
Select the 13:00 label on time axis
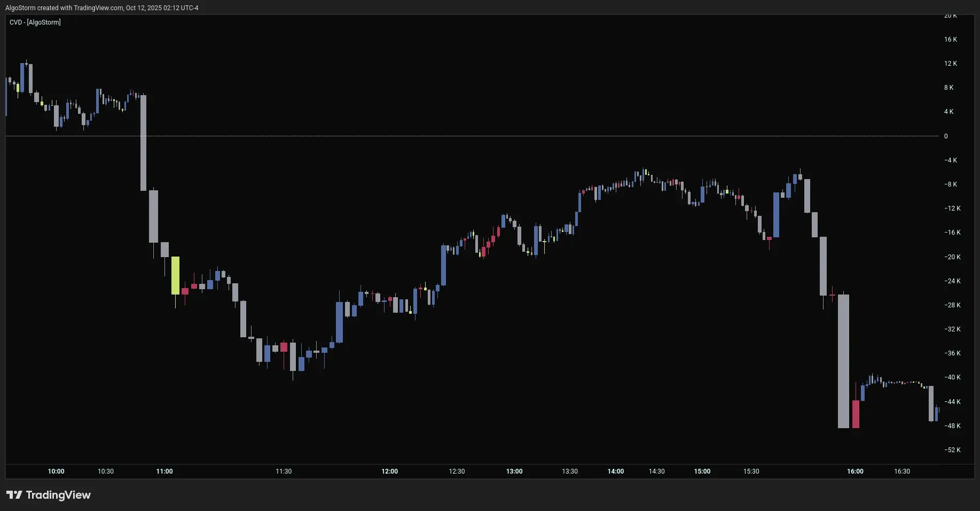[x=514, y=471]
